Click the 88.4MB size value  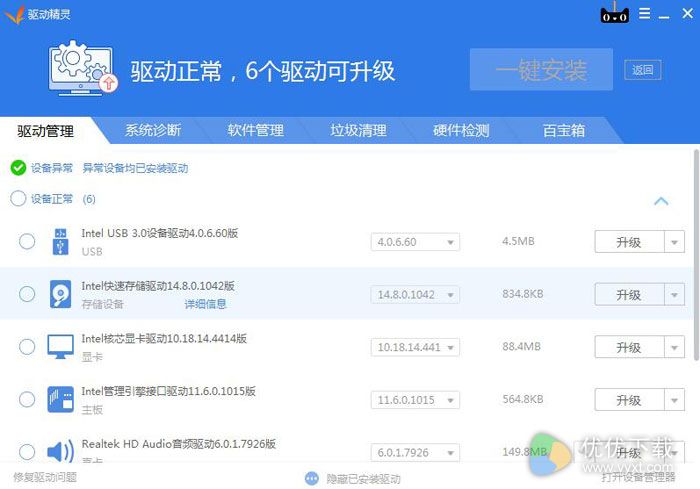click(521, 347)
